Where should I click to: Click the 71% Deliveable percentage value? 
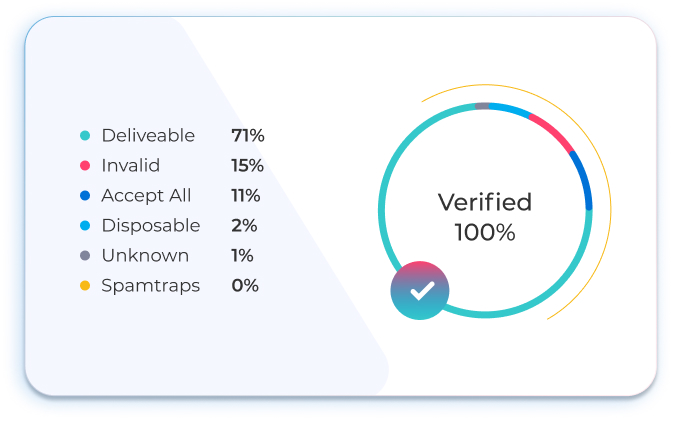(x=247, y=136)
